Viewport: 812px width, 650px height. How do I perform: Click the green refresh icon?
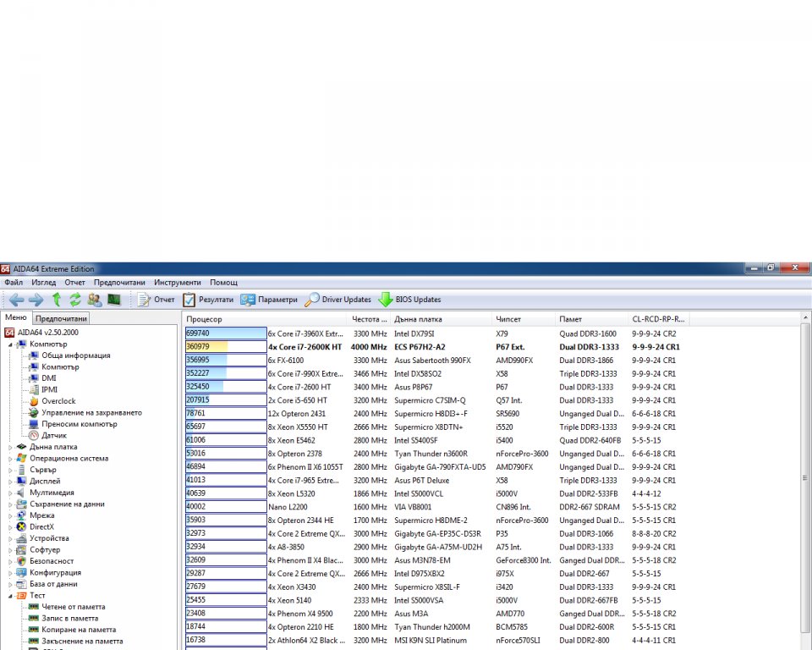pos(75,300)
